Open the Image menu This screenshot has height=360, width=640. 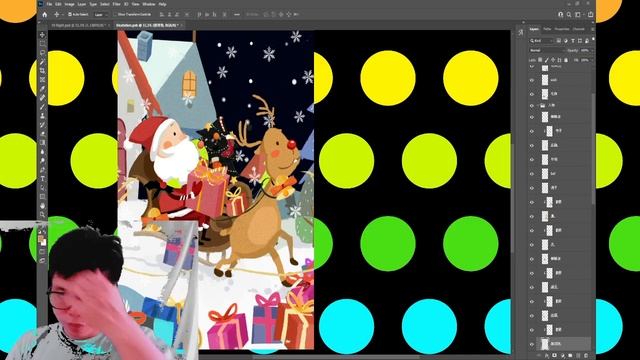pos(69,4)
